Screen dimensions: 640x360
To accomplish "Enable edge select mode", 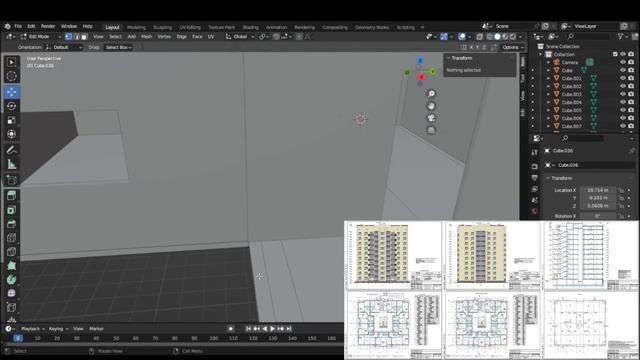I will tap(76, 37).
